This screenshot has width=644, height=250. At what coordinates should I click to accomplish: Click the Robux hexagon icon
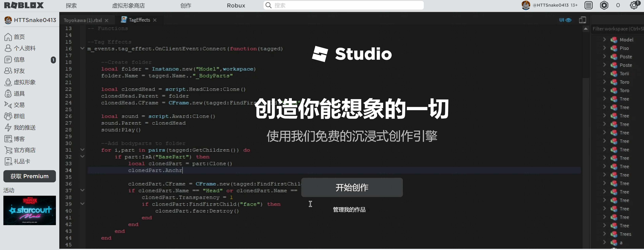[604, 5]
